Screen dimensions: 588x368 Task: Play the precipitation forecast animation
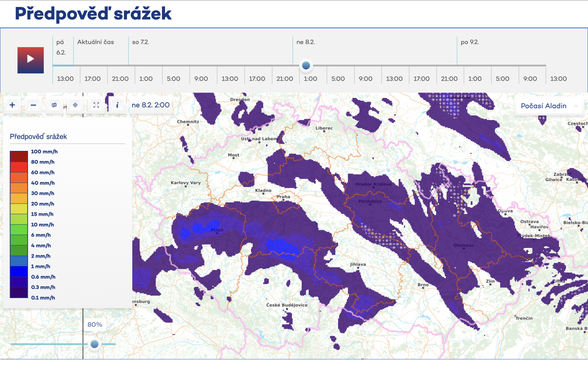pyautogui.click(x=31, y=60)
